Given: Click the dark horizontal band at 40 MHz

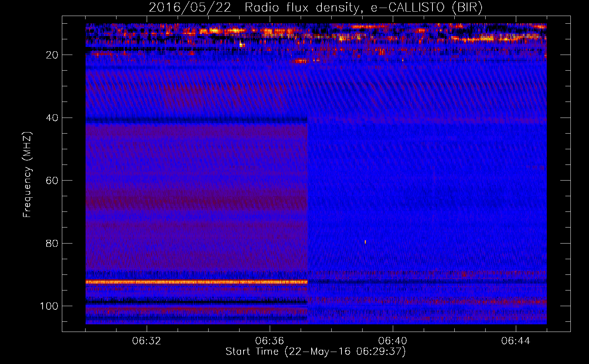Looking at the screenshot, I should tap(197, 120).
